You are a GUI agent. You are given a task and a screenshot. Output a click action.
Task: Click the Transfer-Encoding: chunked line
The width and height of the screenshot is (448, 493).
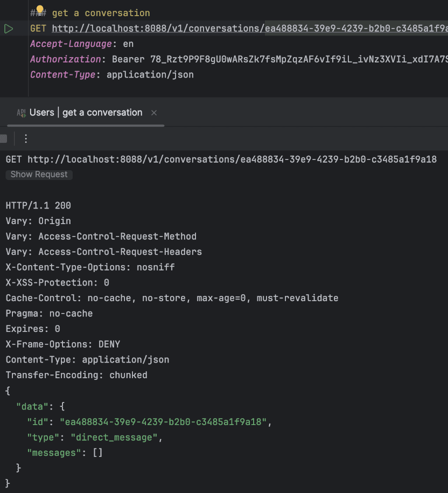pos(76,375)
